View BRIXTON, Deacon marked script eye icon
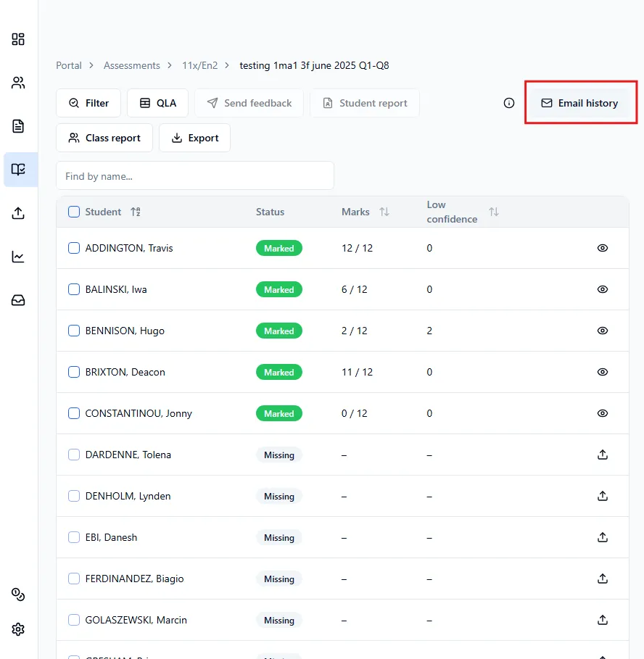This screenshot has height=659, width=644. coord(603,372)
